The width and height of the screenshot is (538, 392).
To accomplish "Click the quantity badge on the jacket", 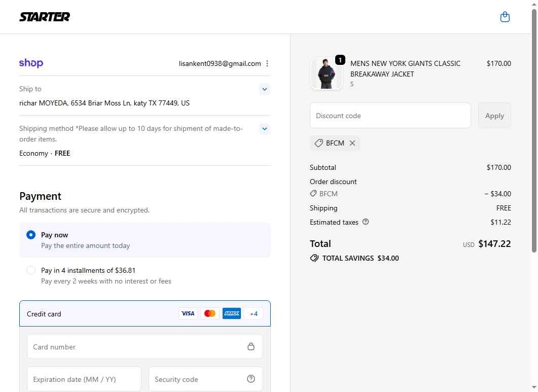I will pos(340,60).
